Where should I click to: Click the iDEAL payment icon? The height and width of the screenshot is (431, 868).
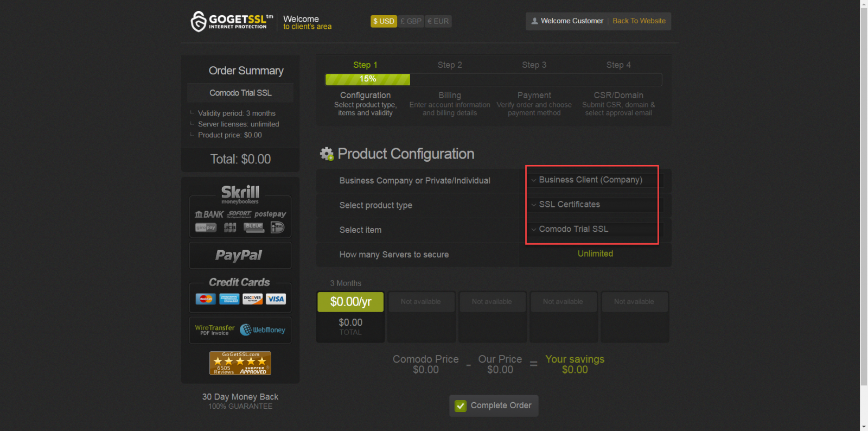click(x=277, y=227)
